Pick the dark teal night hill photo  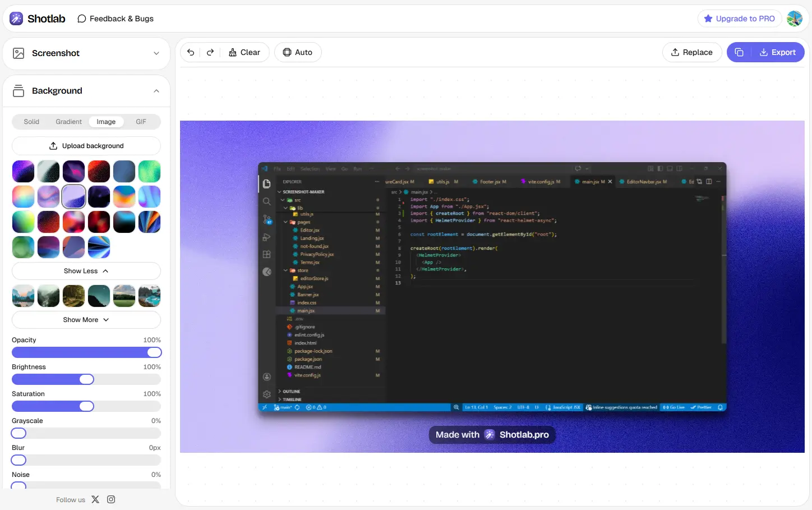click(99, 296)
